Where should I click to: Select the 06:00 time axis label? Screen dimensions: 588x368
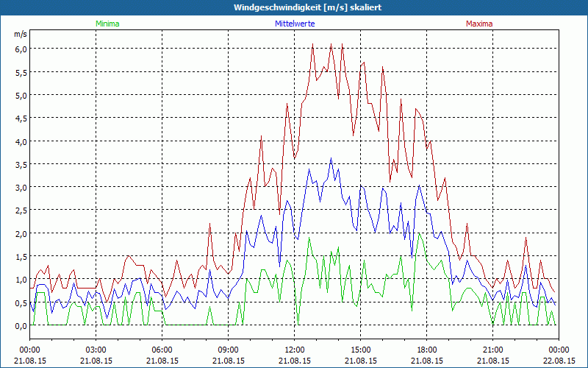click(x=162, y=350)
